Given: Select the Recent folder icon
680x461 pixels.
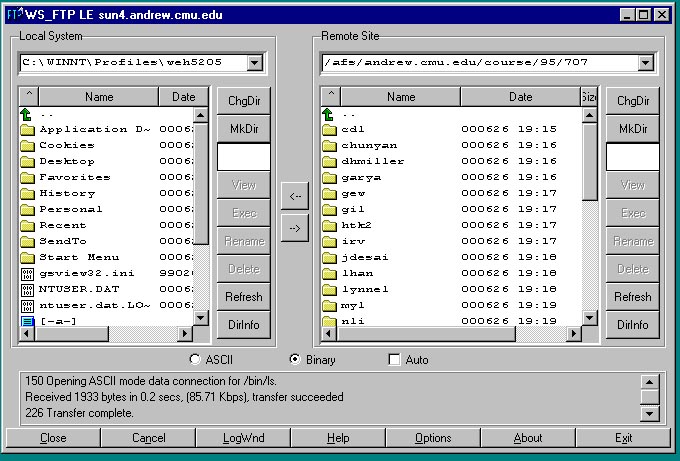Looking at the screenshot, I should coord(27,226).
